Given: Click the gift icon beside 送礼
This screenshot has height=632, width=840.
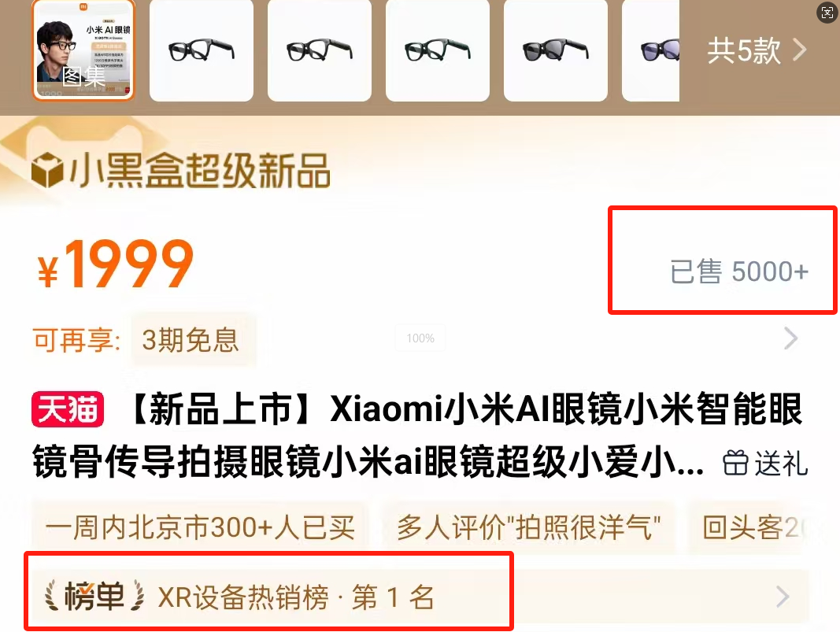Looking at the screenshot, I should click(735, 464).
